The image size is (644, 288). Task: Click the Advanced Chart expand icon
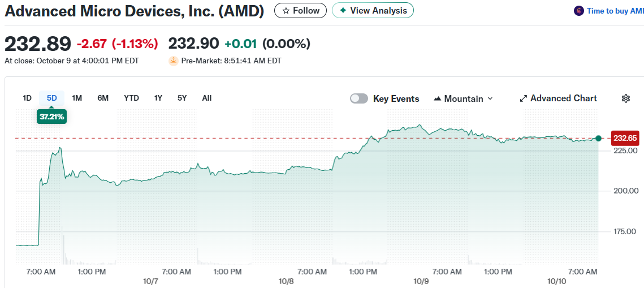click(x=523, y=98)
